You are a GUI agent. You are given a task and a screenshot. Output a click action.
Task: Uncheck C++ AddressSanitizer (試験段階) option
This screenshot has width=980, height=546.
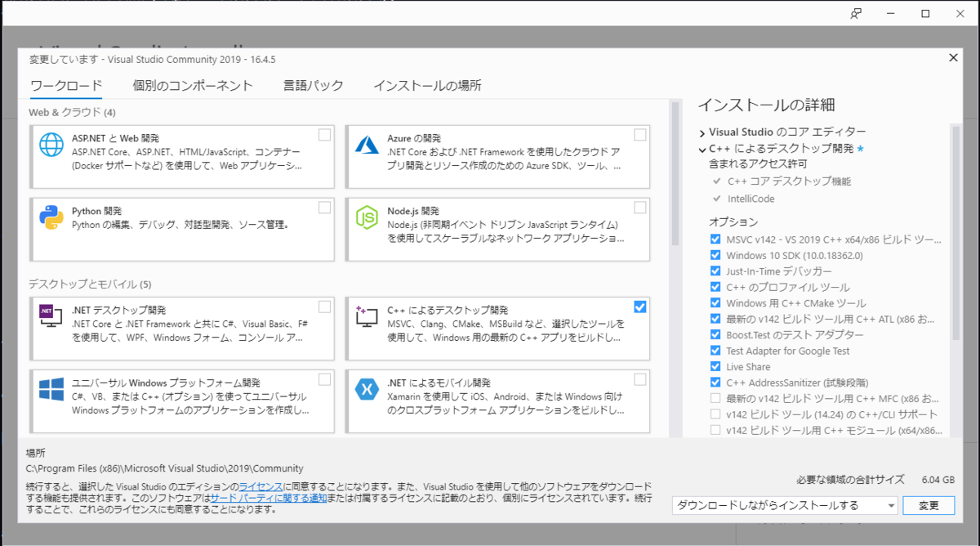pos(715,383)
